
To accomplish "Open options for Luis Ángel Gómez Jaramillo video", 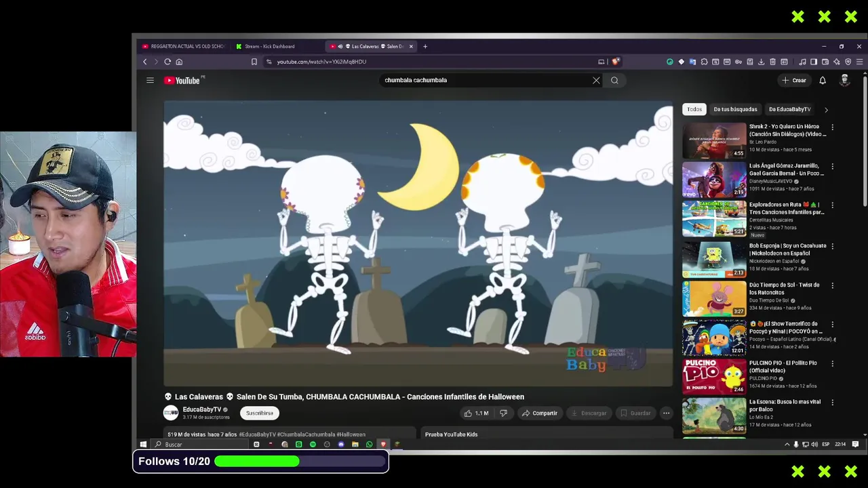I will pos(832,166).
